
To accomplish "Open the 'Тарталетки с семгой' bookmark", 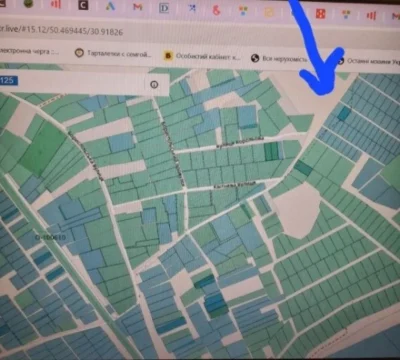I will coord(113,53).
